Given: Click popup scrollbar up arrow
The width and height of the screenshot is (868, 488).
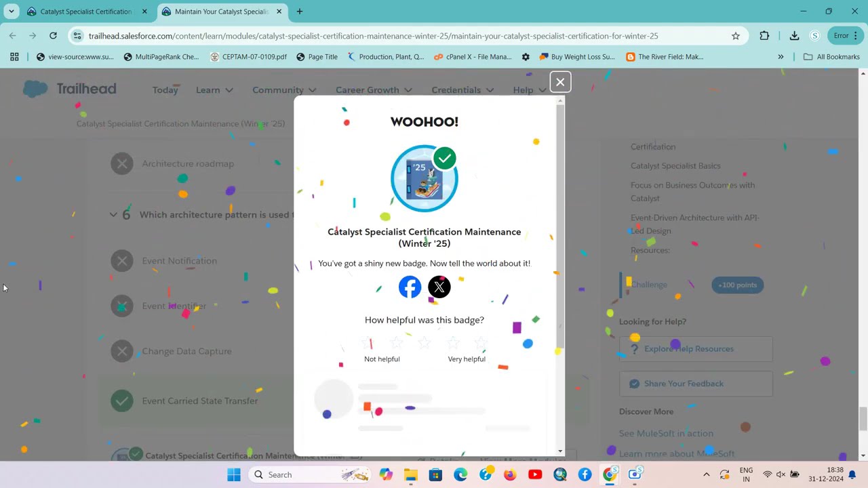Looking at the screenshot, I should point(560,101).
